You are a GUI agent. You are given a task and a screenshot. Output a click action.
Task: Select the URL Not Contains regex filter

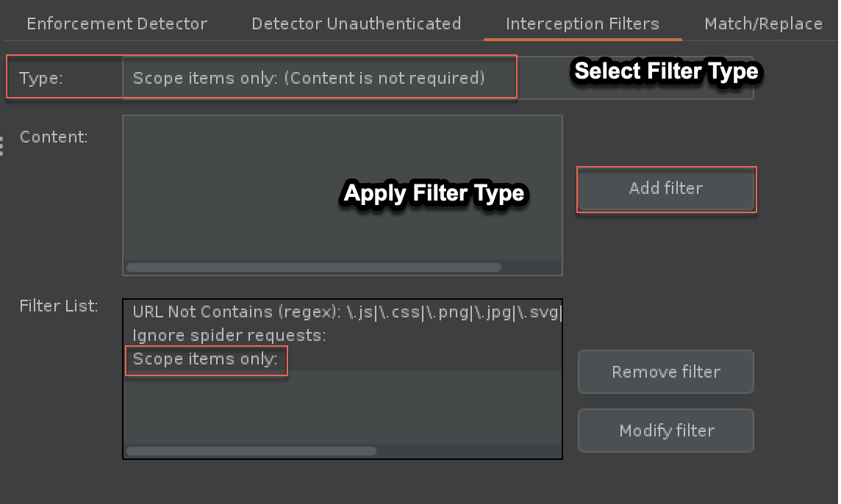[346, 312]
